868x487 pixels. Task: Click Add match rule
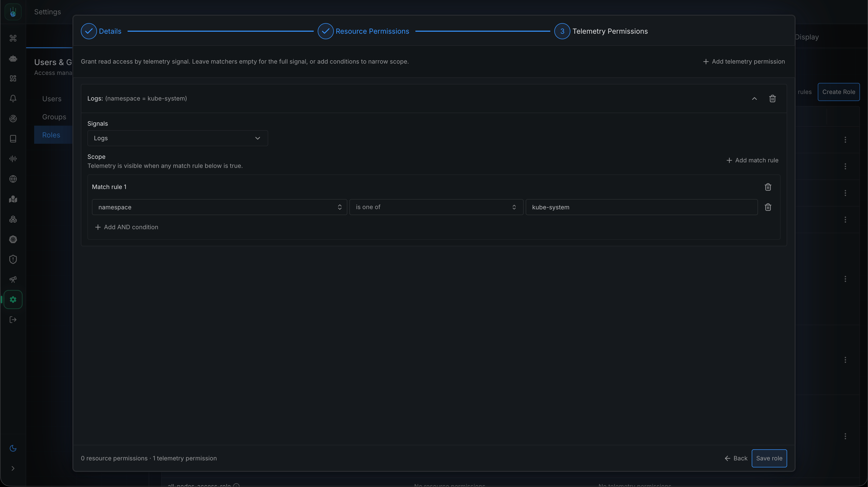click(752, 160)
